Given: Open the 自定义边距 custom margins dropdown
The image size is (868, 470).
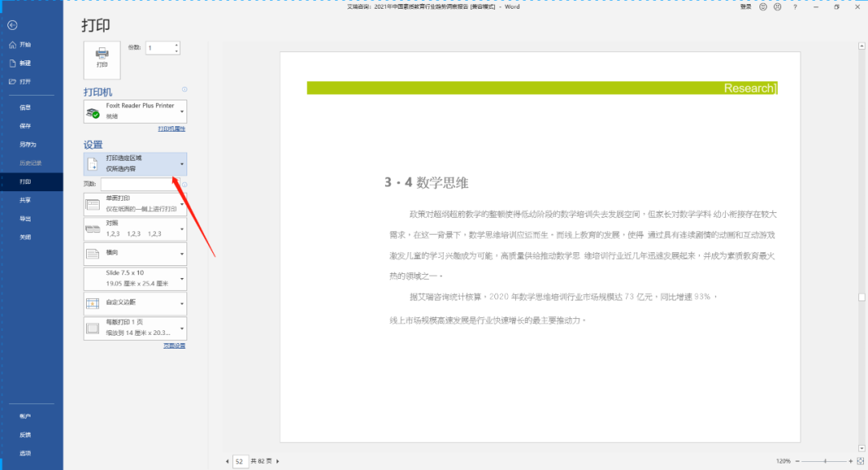Looking at the screenshot, I should tap(135, 304).
